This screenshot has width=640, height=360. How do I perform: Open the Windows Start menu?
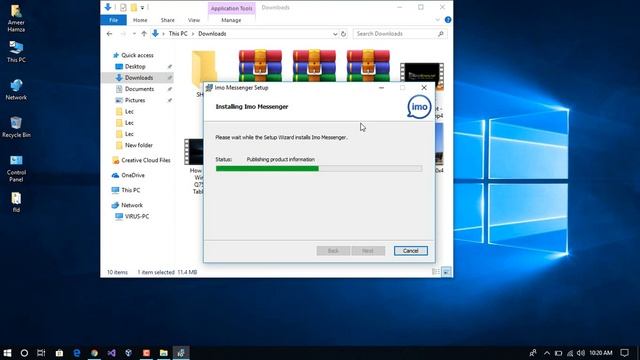[7, 353]
